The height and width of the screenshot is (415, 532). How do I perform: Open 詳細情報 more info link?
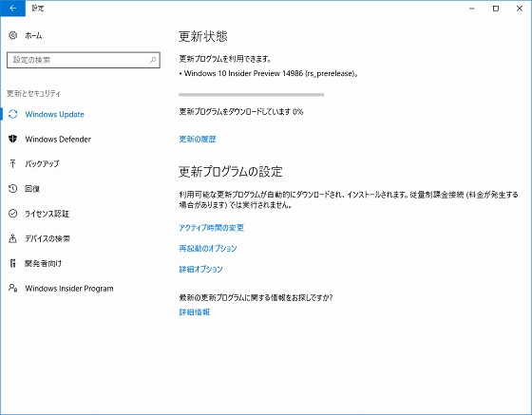coord(195,311)
